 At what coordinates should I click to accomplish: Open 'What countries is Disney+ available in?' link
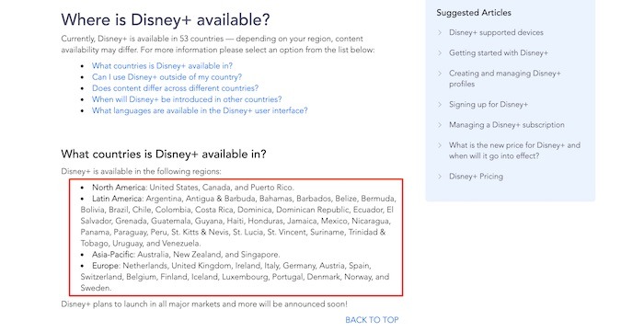tap(162, 65)
